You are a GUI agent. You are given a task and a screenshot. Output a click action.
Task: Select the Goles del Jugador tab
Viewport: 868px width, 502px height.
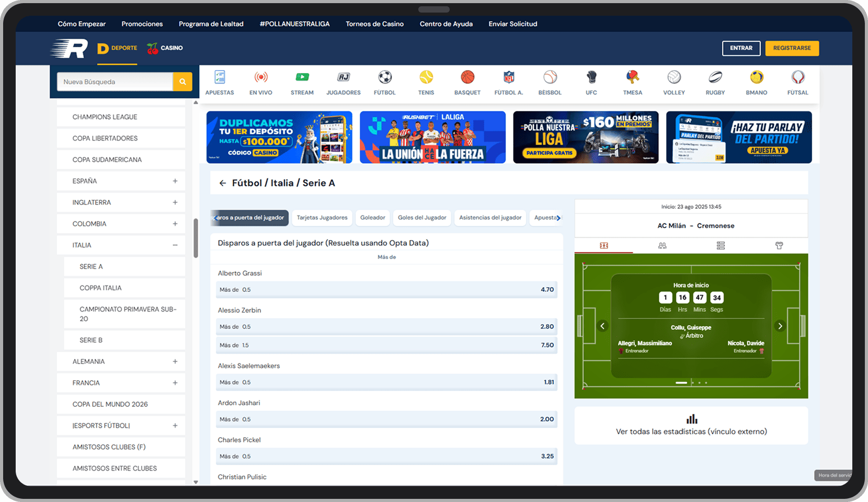click(x=422, y=218)
